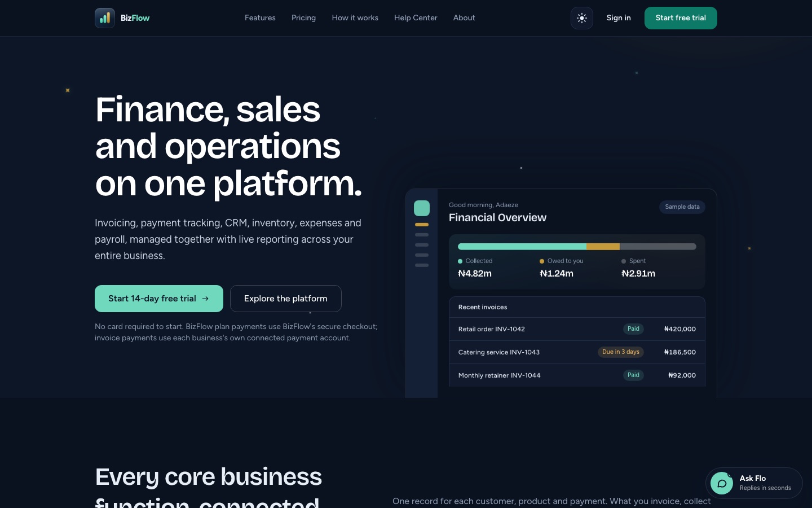Visit the About page link
This screenshot has width=812, height=508.
[x=464, y=18]
